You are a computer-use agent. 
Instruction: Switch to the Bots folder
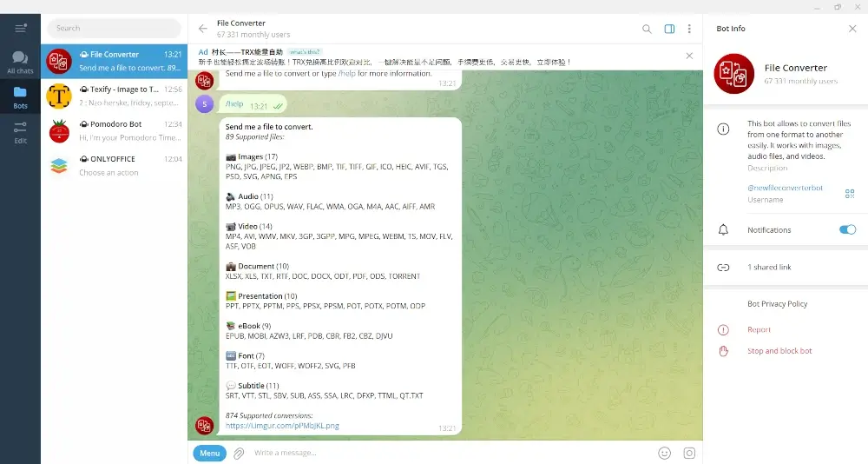[x=21, y=97]
